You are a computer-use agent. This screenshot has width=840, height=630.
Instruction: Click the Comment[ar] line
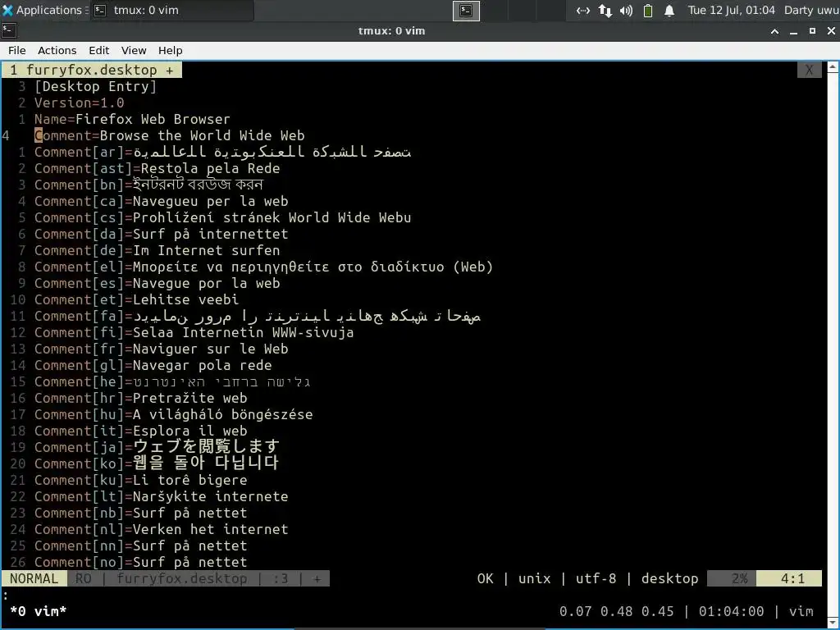(x=223, y=152)
